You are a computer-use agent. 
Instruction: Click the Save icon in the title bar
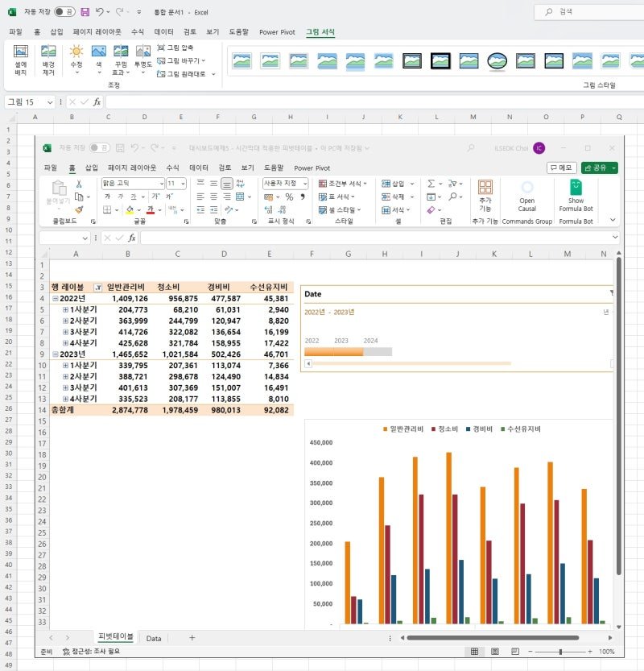(x=85, y=12)
